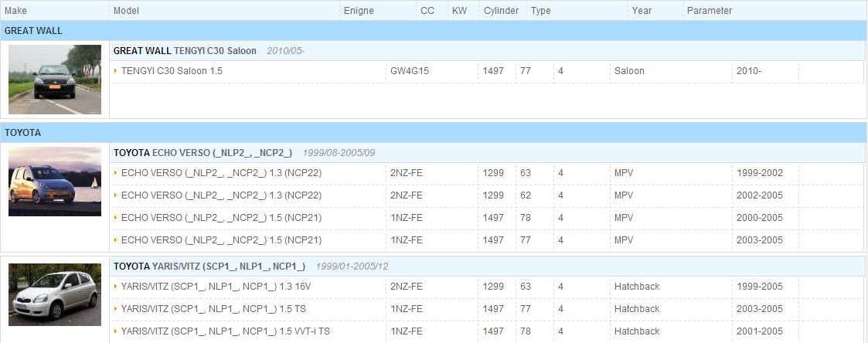Click the 1999-2005 year cell
This screenshot has width=868, height=343.
tap(760, 287)
